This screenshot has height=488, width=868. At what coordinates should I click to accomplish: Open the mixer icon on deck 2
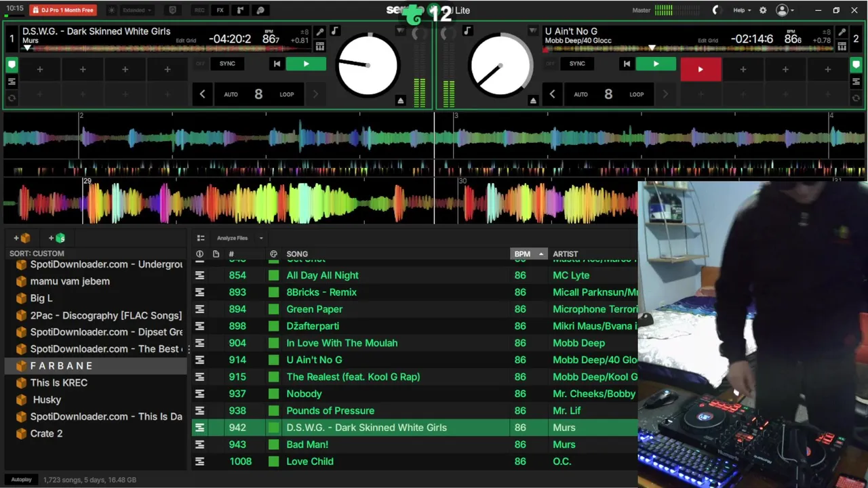(x=842, y=46)
